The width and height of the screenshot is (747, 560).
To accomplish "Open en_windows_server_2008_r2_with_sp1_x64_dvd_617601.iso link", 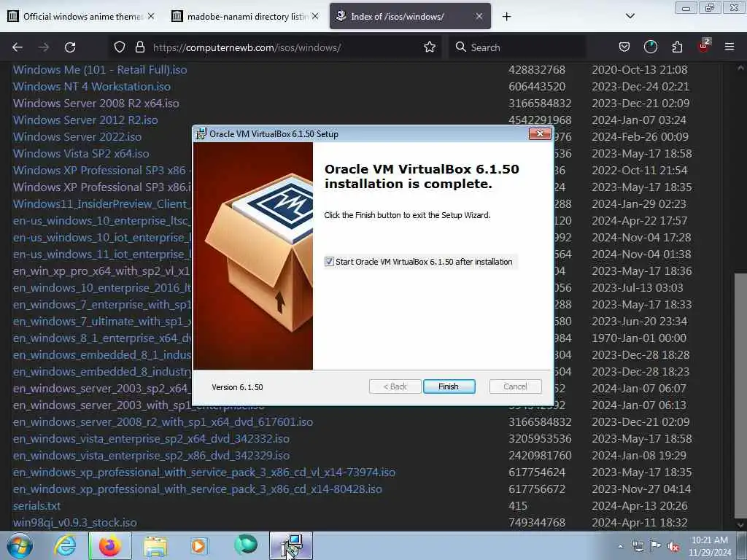I will (163, 422).
